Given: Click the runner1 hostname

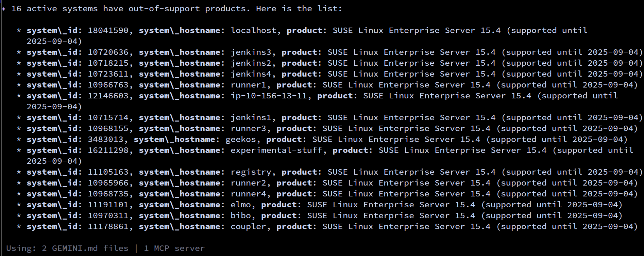Looking at the screenshot, I should 248,85.
